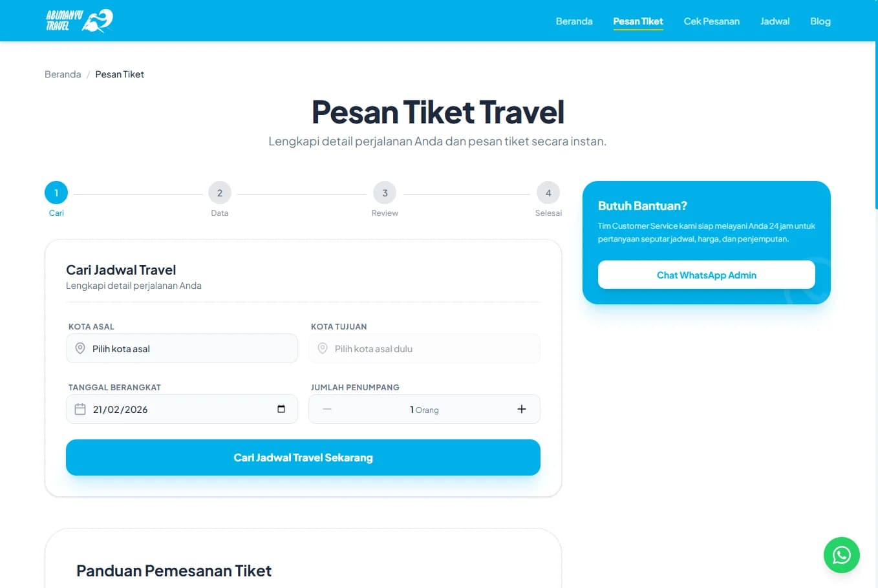Open the Kota Tujuan dropdown
The image size is (878, 588).
[430, 348]
